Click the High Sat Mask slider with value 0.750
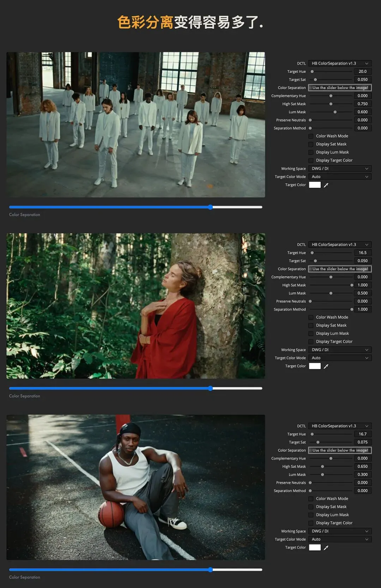Image resolution: width=381 pixels, height=588 pixels. pyautogui.click(x=331, y=104)
